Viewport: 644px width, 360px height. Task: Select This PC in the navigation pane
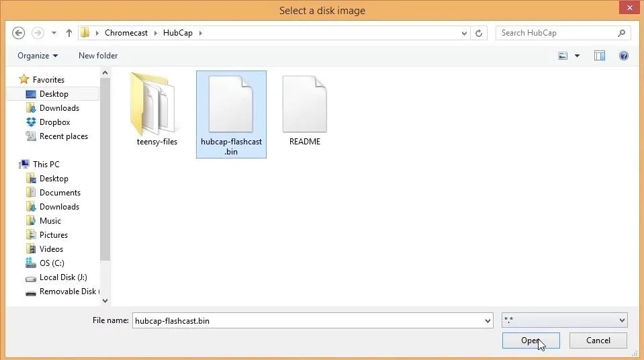click(x=46, y=165)
